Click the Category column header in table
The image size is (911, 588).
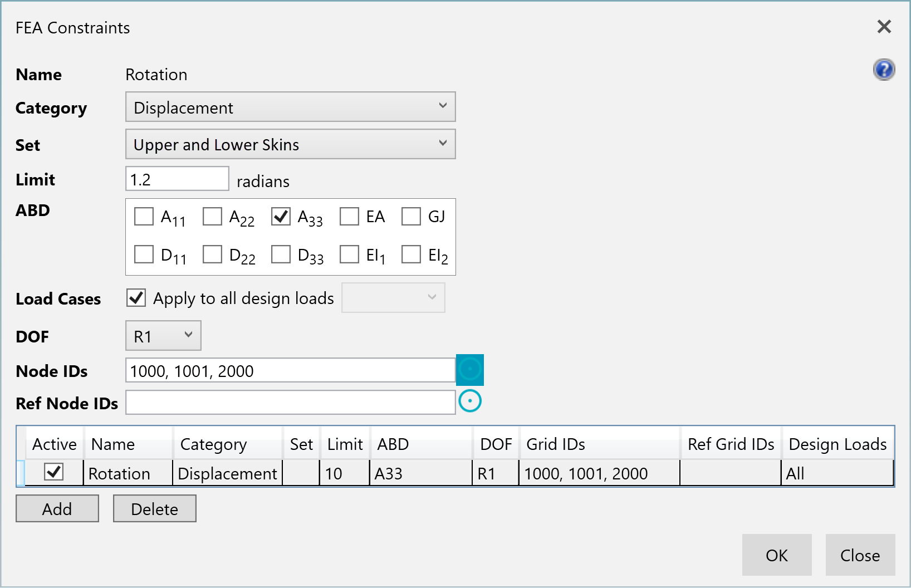pyautogui.click(x=228, y=444)
